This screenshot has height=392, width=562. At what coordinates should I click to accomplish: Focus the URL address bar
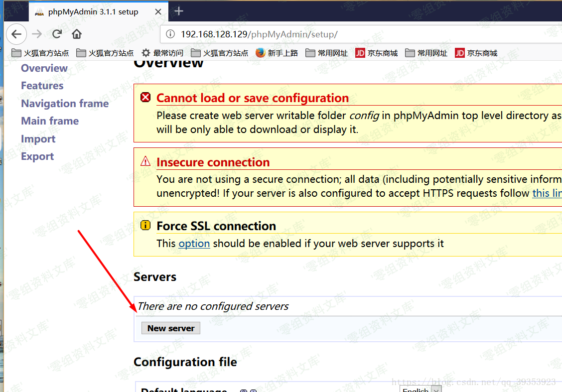pyautogui.click(x=349, y=34)
